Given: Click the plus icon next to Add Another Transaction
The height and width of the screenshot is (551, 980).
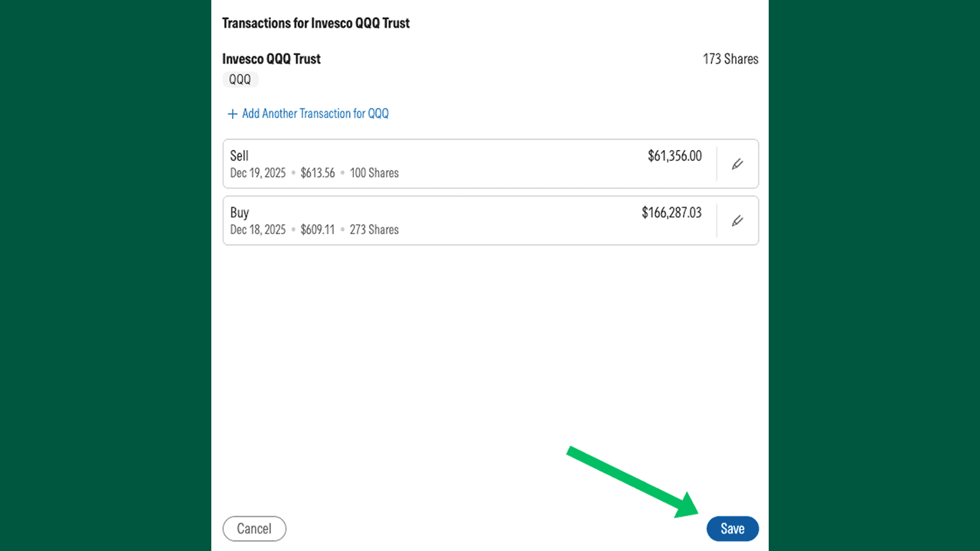Looking at the screenshot, I should [x=232, y=113].
